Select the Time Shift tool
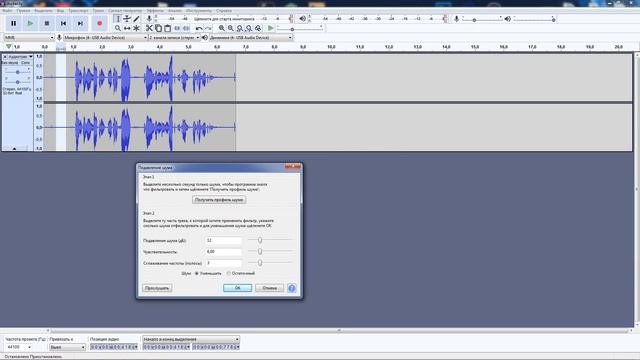 [127, 28]
